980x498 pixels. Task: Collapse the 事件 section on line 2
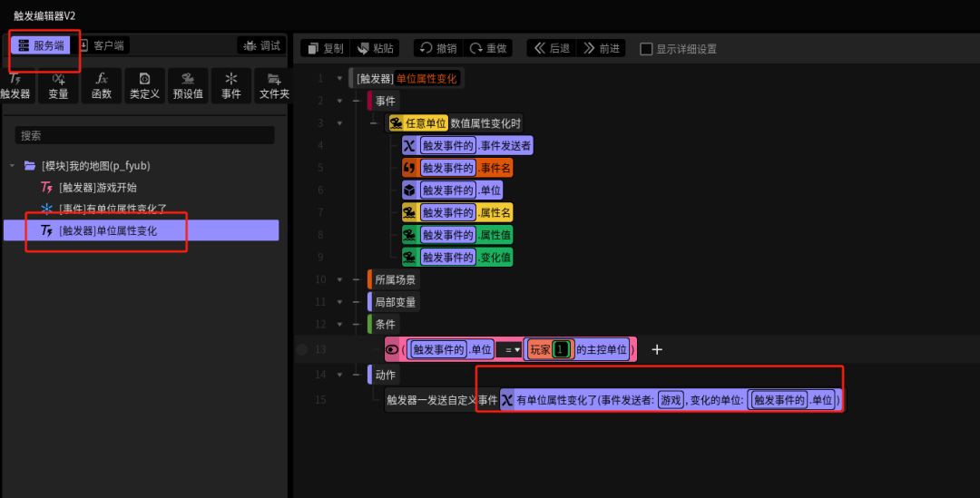pyautogui.click(x=340, y=101)
